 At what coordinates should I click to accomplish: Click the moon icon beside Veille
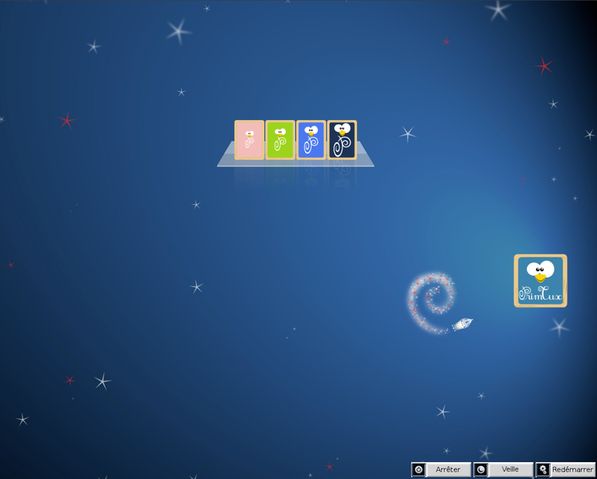481,469
